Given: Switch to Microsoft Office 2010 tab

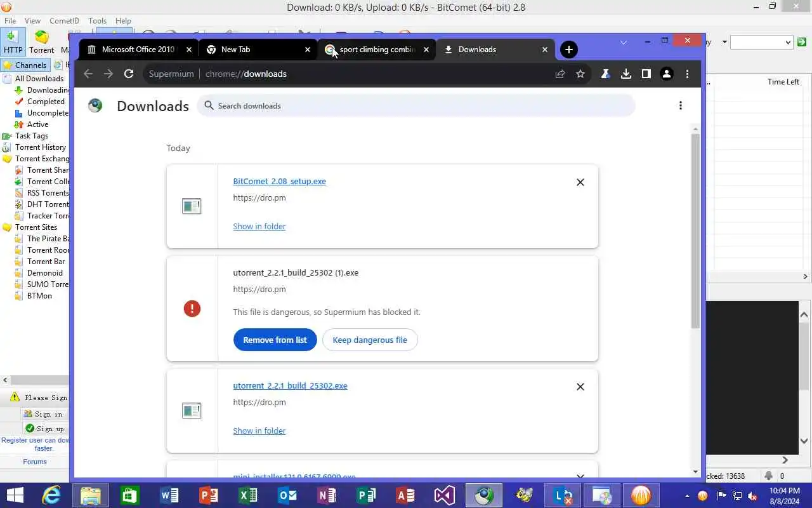Looking at the screenshot, I should coord(138,50).
